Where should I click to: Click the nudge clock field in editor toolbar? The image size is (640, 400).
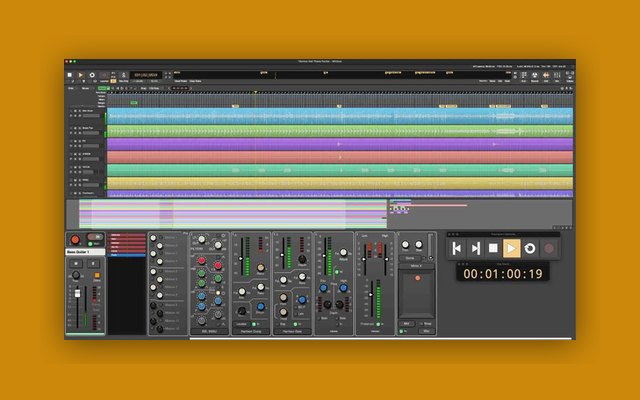click(x=180, y=88)
